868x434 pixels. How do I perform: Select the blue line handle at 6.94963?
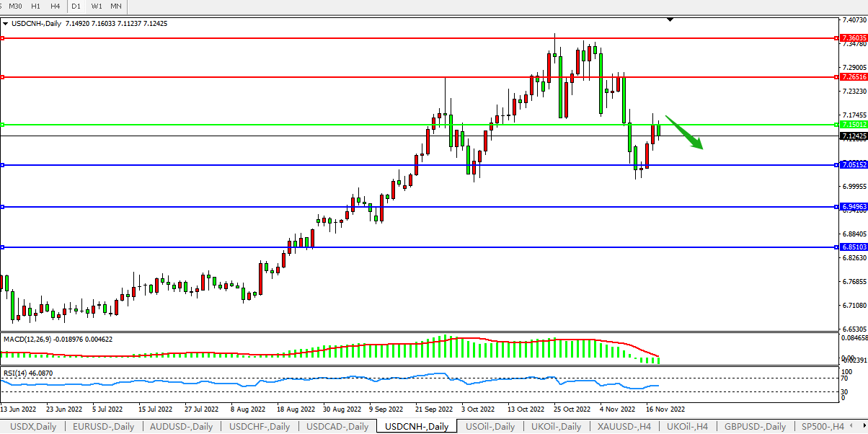[x=3, y=207]
